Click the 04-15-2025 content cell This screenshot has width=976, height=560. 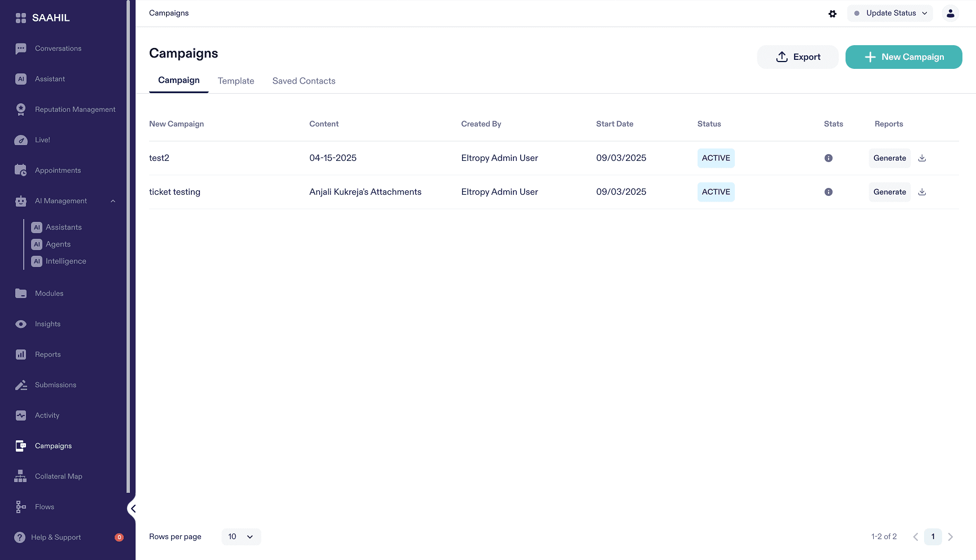(x=333, y=158)
